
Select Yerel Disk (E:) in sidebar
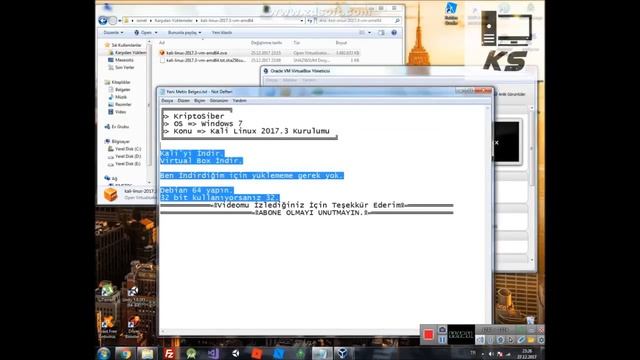[124, 163]
